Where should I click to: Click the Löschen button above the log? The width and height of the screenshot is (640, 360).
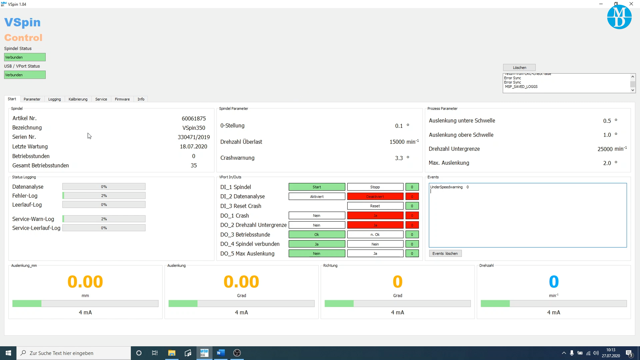[519, 67]
